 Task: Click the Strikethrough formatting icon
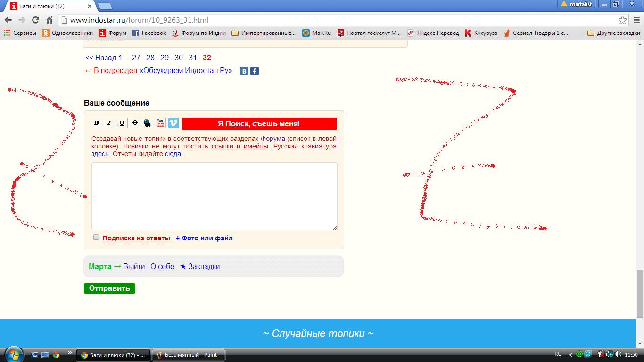coord(135,123)
